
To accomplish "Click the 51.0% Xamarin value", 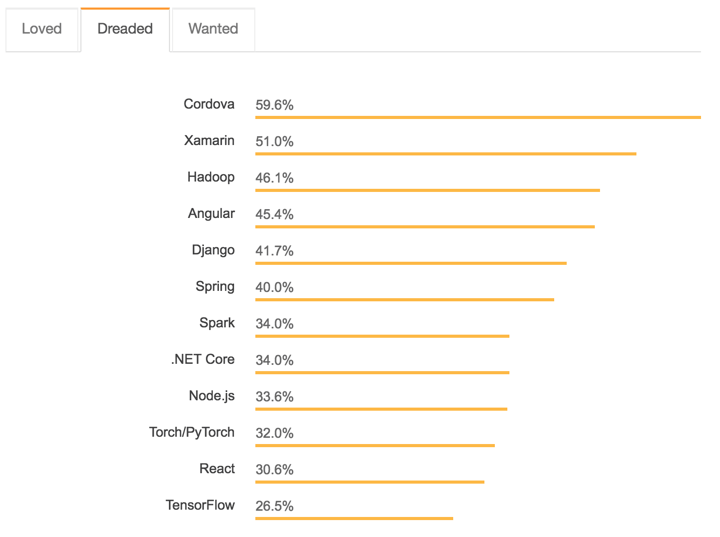I will 275,142.
